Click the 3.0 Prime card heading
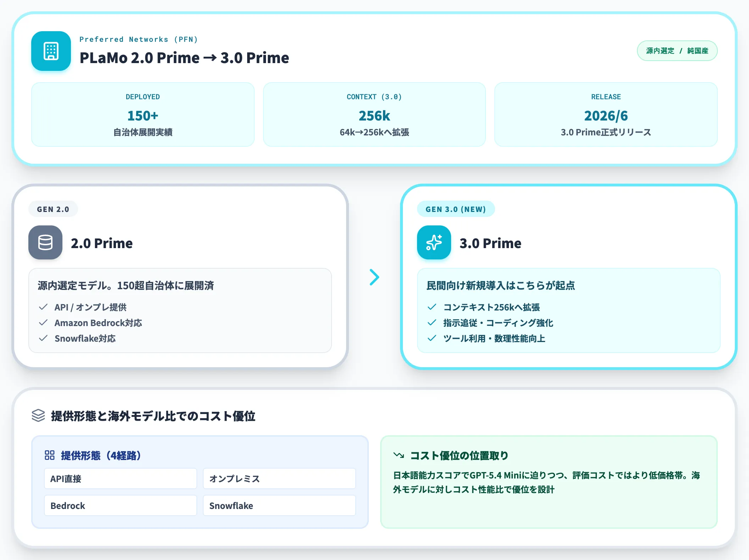Image resolution: width=749 pixels, height=560 pixels. click(x=490, y=243)
